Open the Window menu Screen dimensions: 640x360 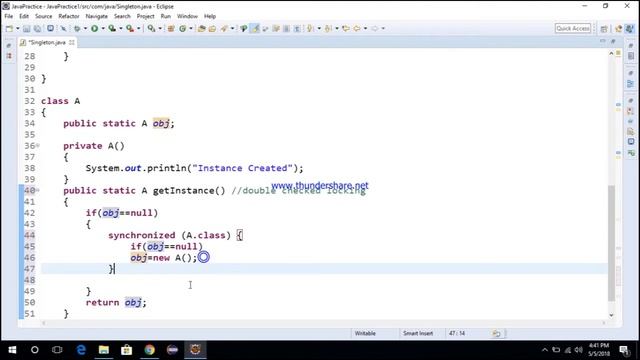point(187,16)
